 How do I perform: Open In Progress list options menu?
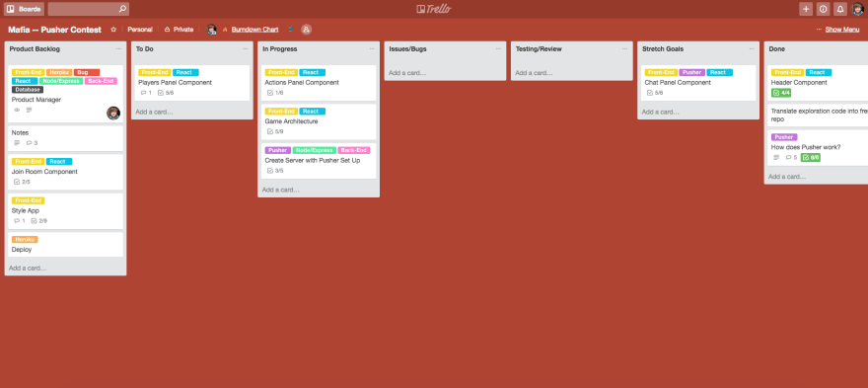tap(372, 48)
